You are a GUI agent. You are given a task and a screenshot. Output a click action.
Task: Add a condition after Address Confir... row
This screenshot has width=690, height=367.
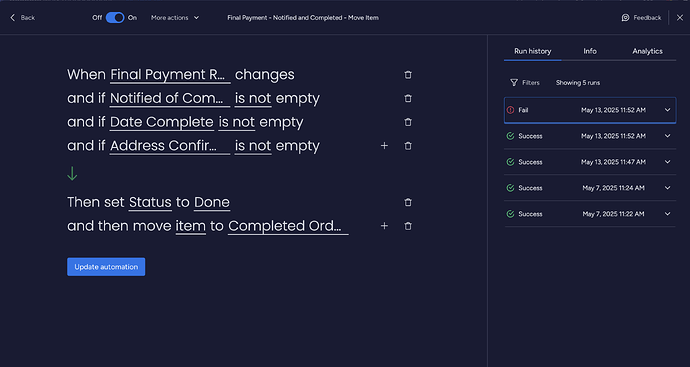click(384, 146)
